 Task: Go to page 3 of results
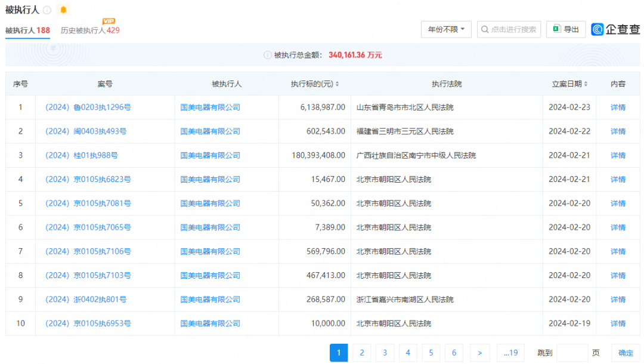pos(385,353)
